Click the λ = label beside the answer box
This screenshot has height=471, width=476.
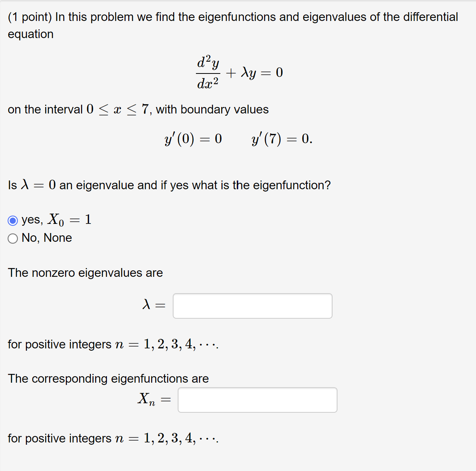pyautogui.click(x=153, y=305)
